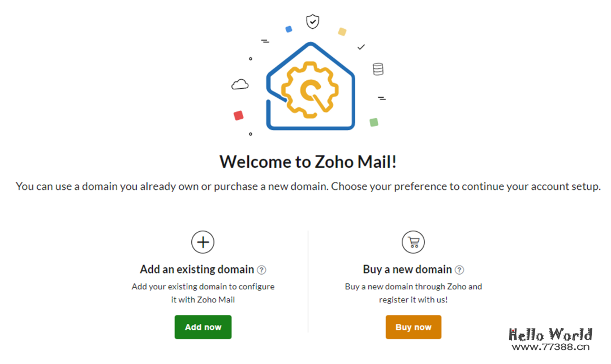Click the Buy a new domain title
Image resolution: width=611 pixels, height=364 pixels.
[x=407, y=270]
